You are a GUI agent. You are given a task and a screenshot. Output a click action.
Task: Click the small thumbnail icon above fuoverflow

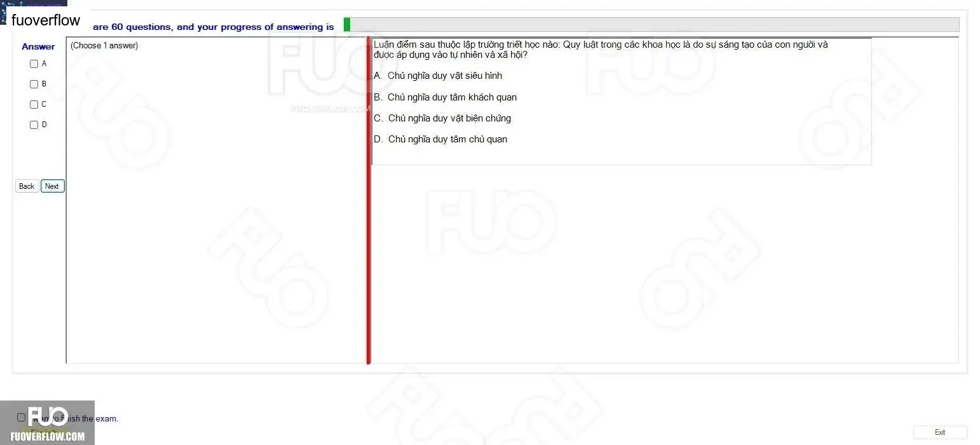pos(33,4)
